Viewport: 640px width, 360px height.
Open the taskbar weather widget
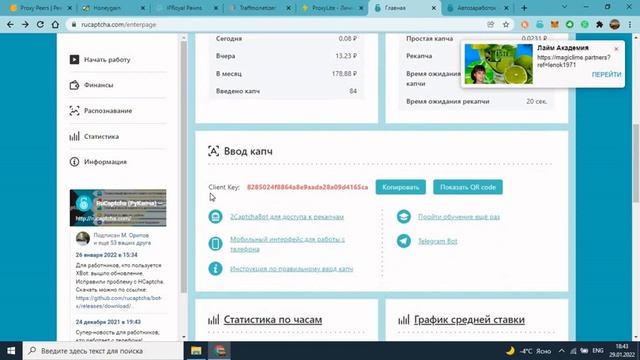(x=528, y=351)
